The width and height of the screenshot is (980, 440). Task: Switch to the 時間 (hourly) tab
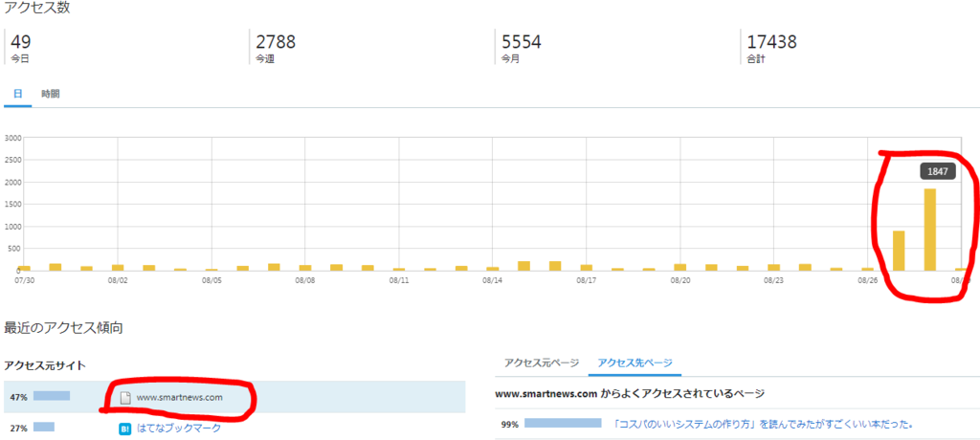coord(51,94)
